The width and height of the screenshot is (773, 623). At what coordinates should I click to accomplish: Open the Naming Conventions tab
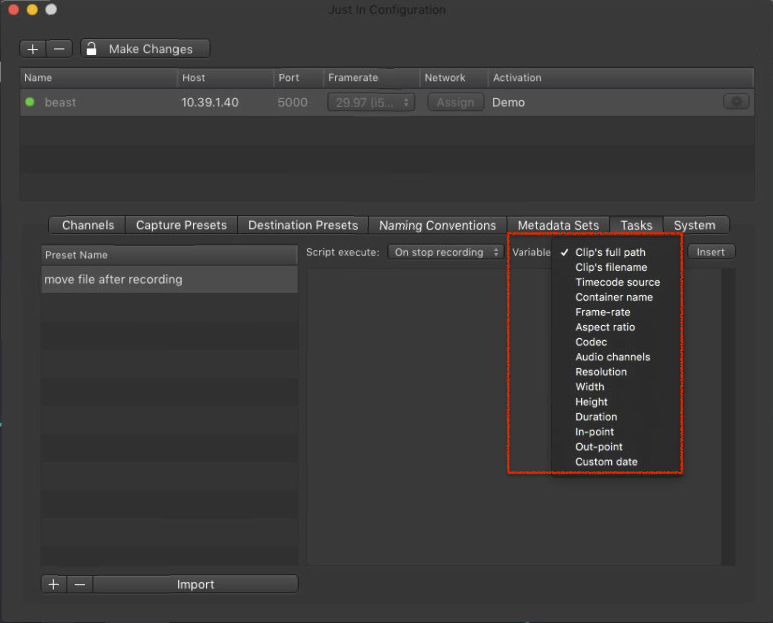(437, 225)
